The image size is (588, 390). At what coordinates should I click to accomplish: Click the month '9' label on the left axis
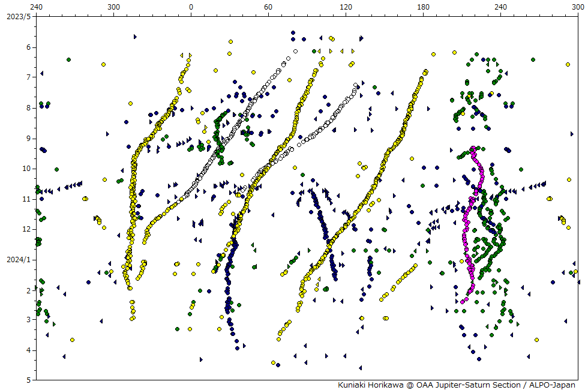[29, 139]
